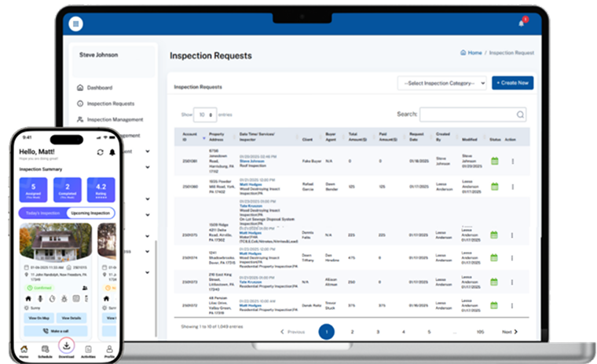
Task: Select pagination page 1
Action: pyautogui.click(x=326, y=332)
